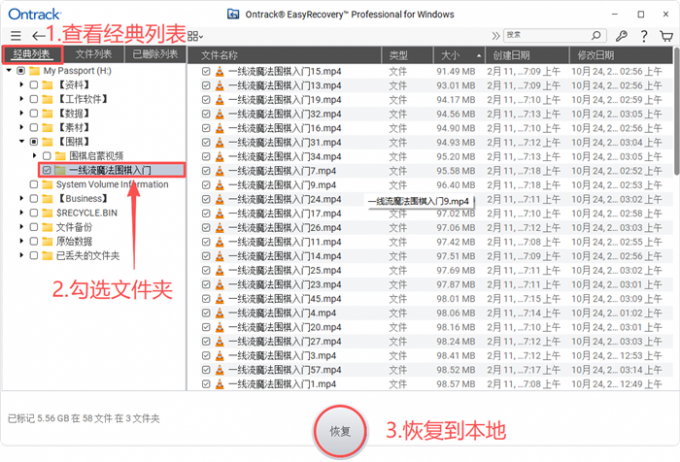Select file name 一线流魔法围棋入门4.mp4
Screen dimensions: 680x462
pyautogui.click(x=282, y=313)
